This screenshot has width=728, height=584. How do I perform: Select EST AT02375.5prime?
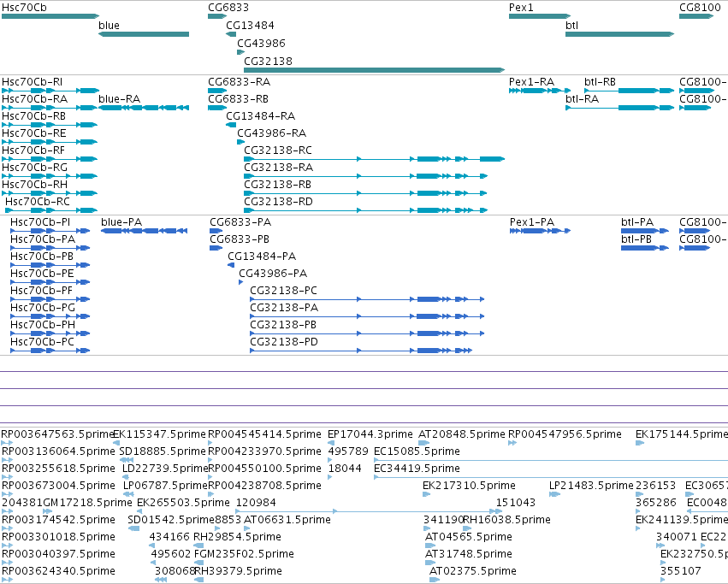click(472, 571)
